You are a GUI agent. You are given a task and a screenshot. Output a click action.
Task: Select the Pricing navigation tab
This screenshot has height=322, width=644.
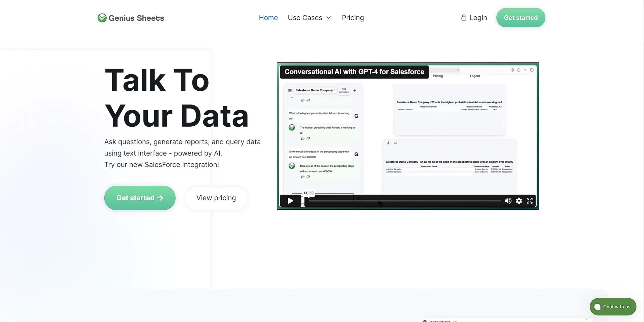point(352,18)
